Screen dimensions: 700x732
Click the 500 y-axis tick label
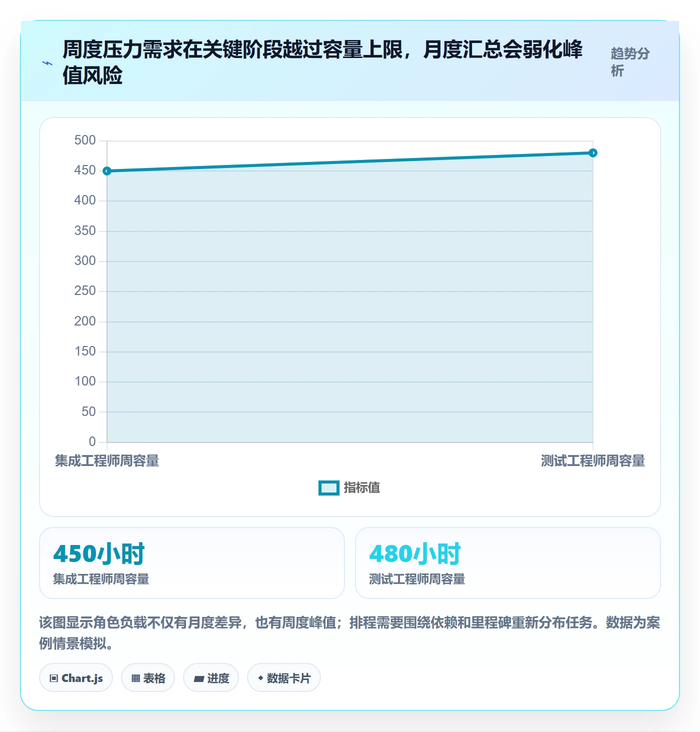click(x=85, y=140)
